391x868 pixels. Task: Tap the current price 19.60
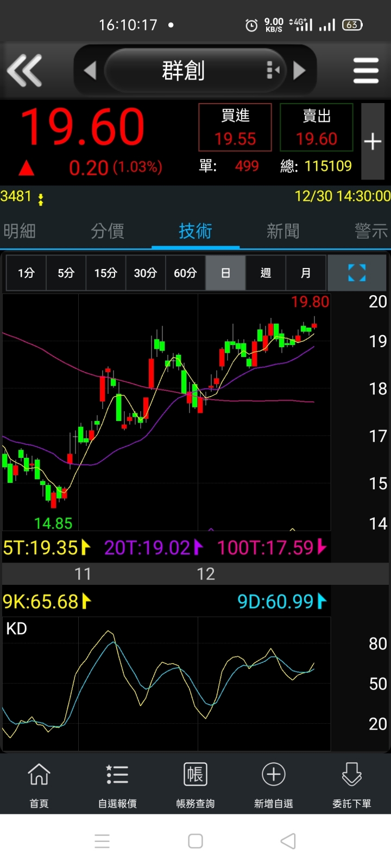tap(83, 127)
